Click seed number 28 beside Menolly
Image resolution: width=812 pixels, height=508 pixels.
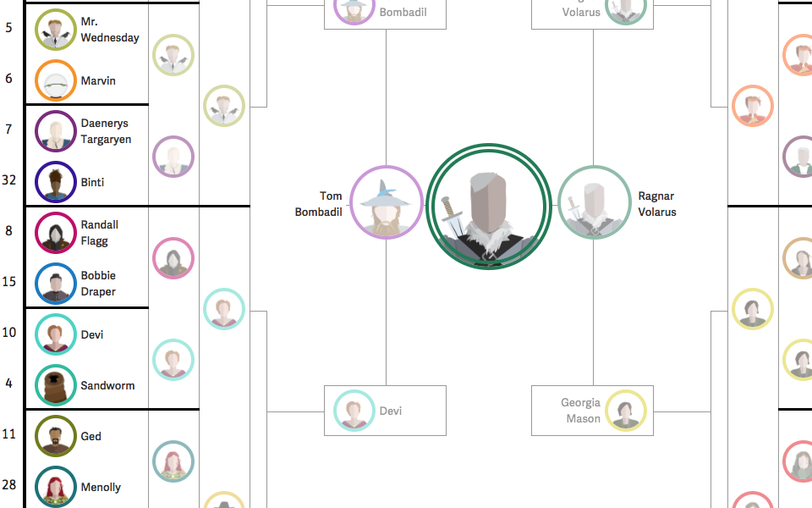8,484
